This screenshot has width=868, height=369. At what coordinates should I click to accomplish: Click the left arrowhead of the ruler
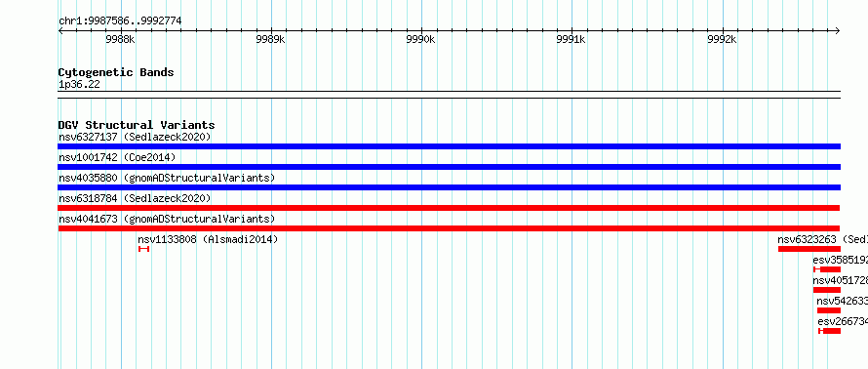tap(60, 30)
